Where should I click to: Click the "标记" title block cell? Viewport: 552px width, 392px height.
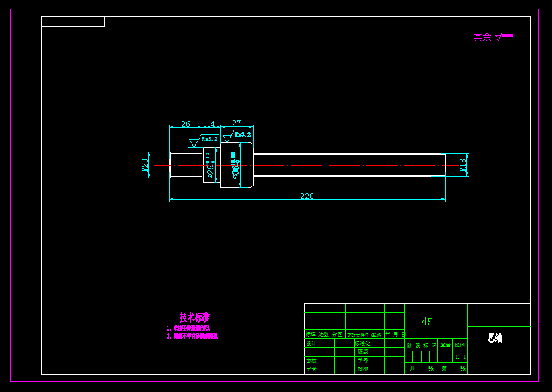point(311,334)
